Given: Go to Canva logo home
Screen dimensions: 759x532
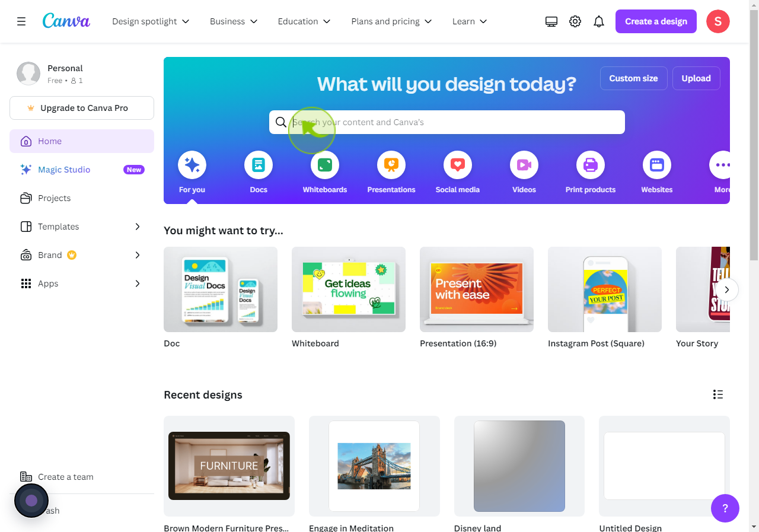Looking at the screenshot, I should coord(66,21).
